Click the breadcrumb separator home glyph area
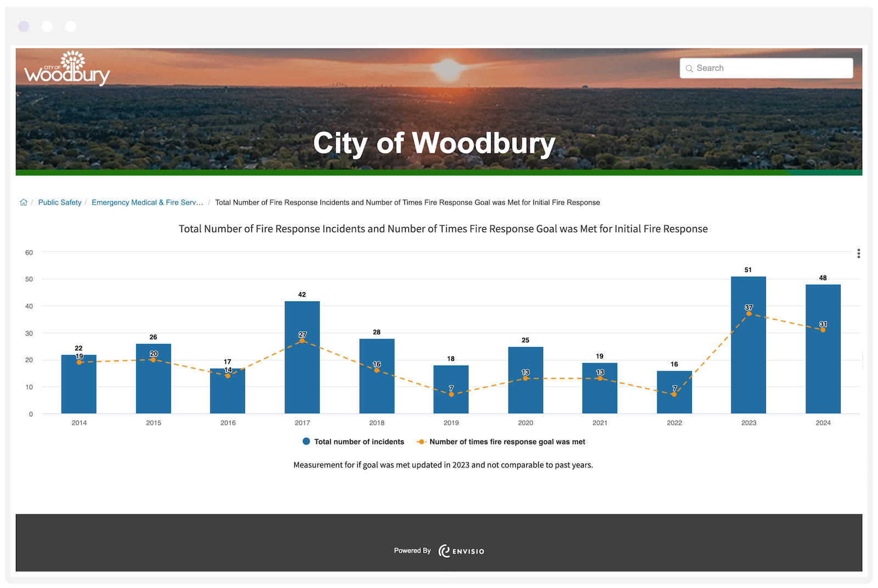 [x=24, y=202]
